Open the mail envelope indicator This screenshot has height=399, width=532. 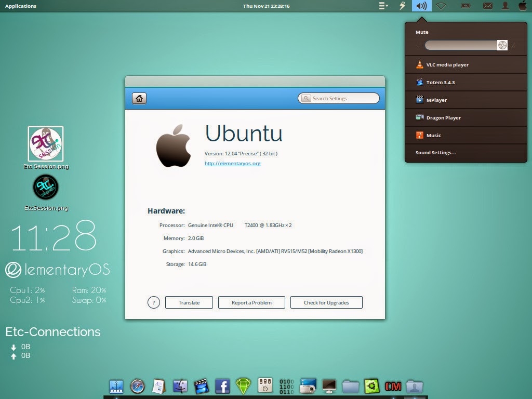pos(487,6)
